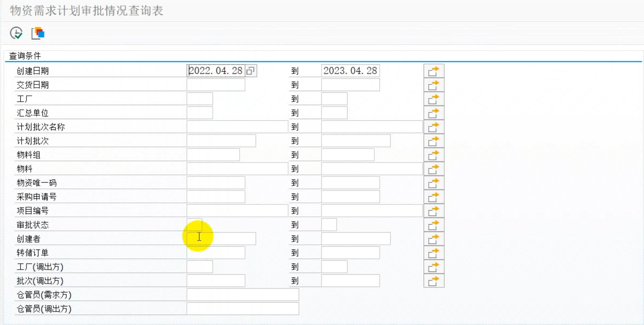This screenshot has width=644, height=325.
Task: Open date picker on 创建日期 start field
Action: [x=251, y=71]
